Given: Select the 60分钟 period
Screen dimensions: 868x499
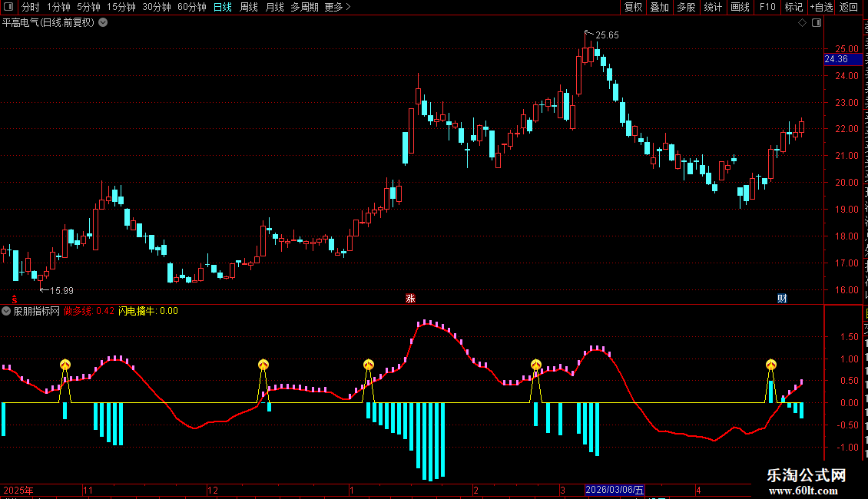Looking at the screenshot, I should coord(191,7).
